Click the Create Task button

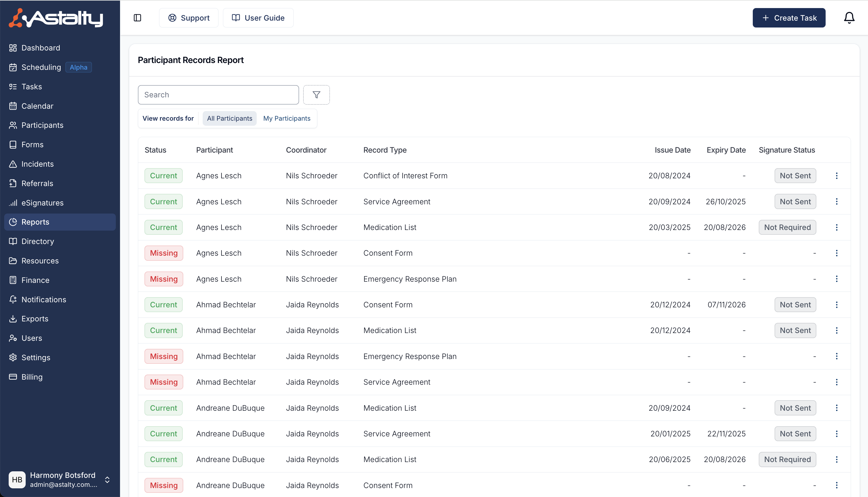tap(789, 18)
